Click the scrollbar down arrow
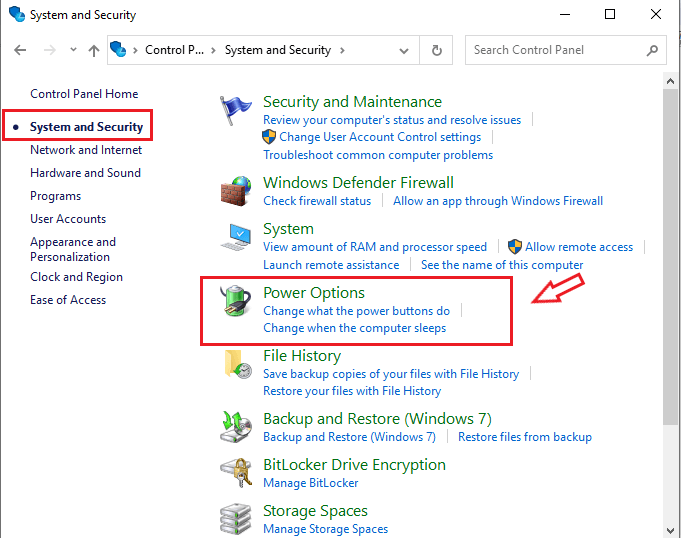This screenshot has width=681, height=538. pos(670,530)
